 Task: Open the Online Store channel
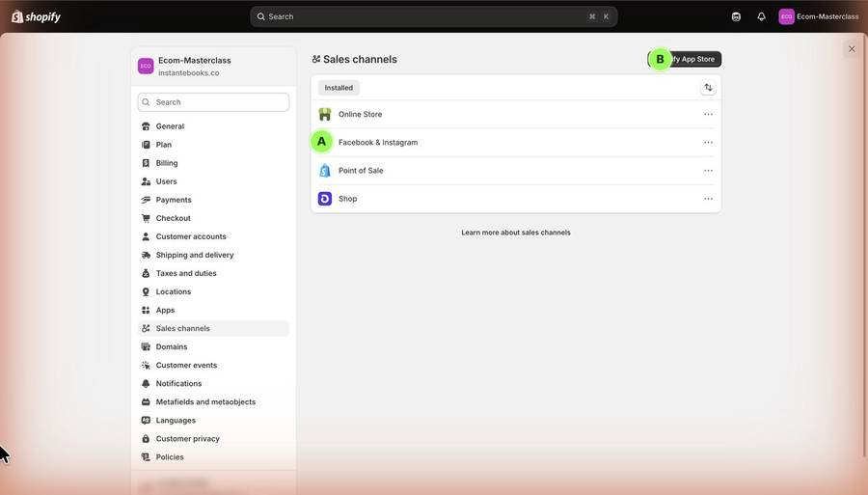(x=515, y=114)
